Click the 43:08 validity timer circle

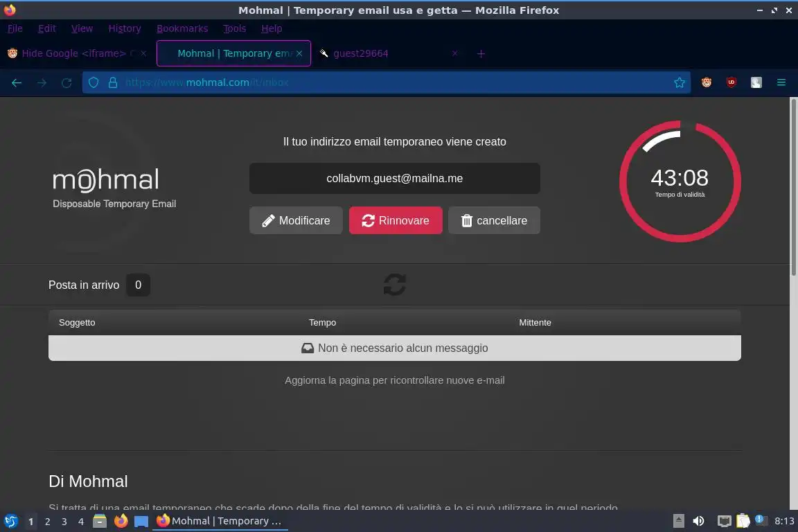pos(680,181)
